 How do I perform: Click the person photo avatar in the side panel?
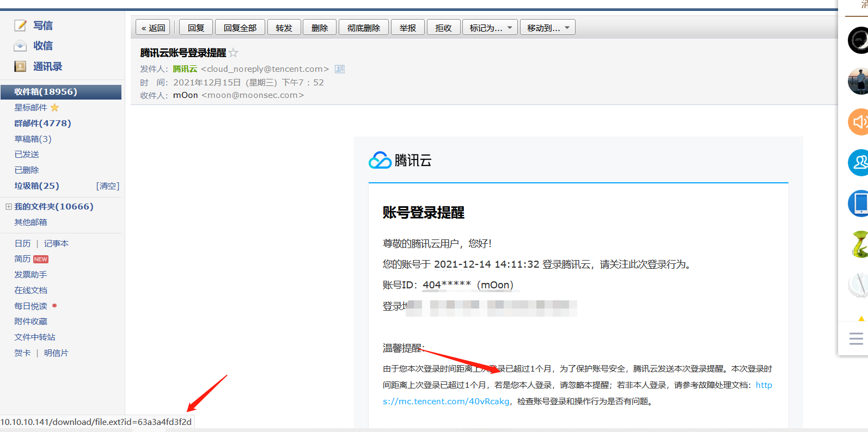858,81
